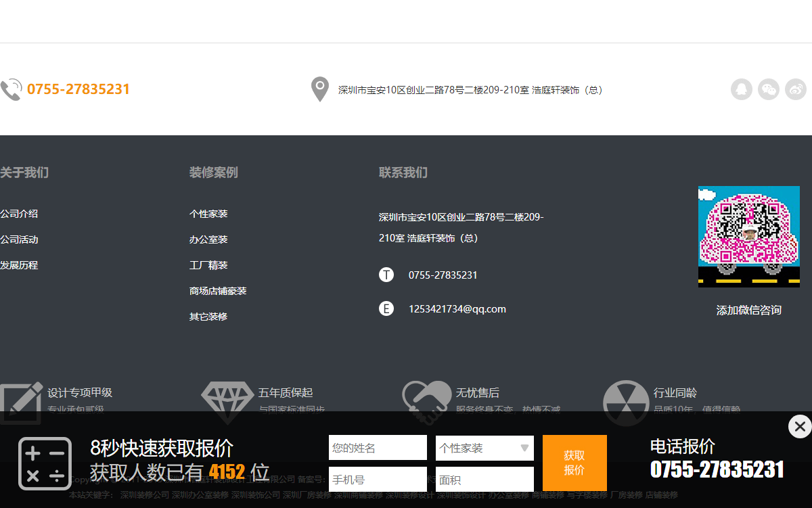Click the phone icon beside 0755-27835231
812x508 pixels.
click(x=11, y=89)
